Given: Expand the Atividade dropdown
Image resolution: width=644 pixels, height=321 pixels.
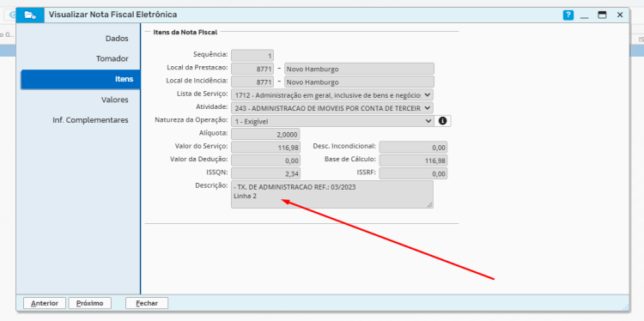Looking at the screenshot, I should (x=332, y=108).
